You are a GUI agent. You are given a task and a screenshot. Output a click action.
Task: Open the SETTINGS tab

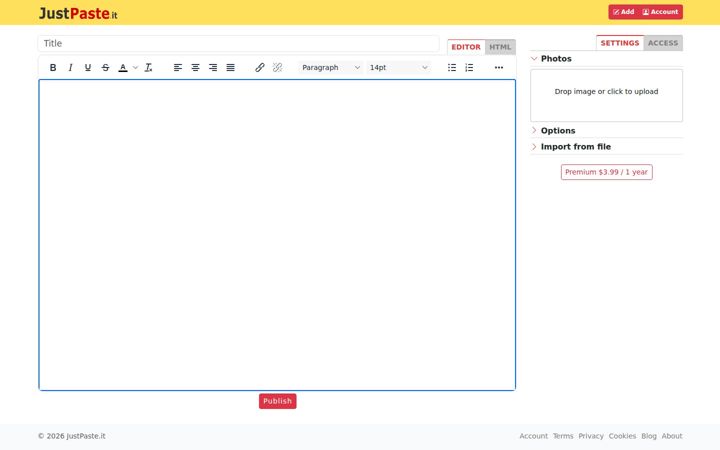point(619,43)
